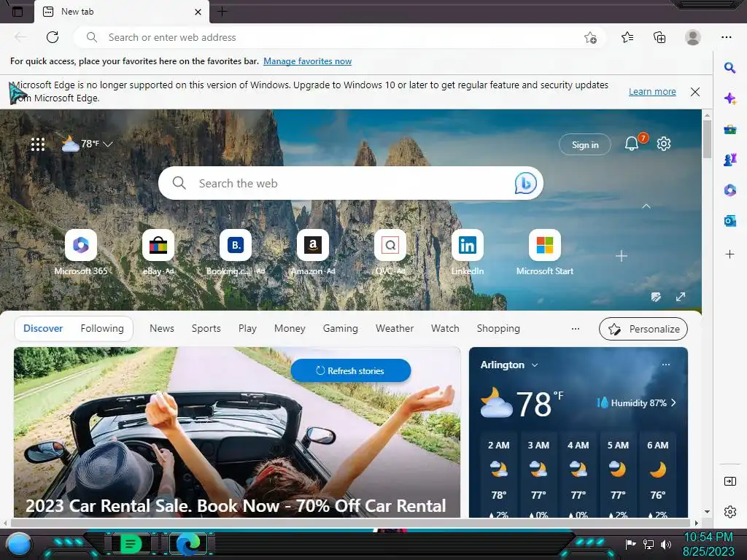The image size is (747, 560).
Task: Open the Watch category
Action: coord(445,329)
